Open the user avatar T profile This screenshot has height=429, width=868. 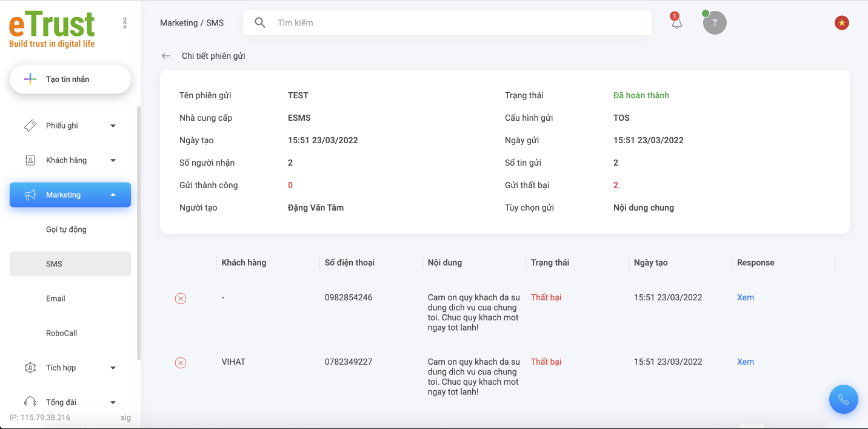715,23
